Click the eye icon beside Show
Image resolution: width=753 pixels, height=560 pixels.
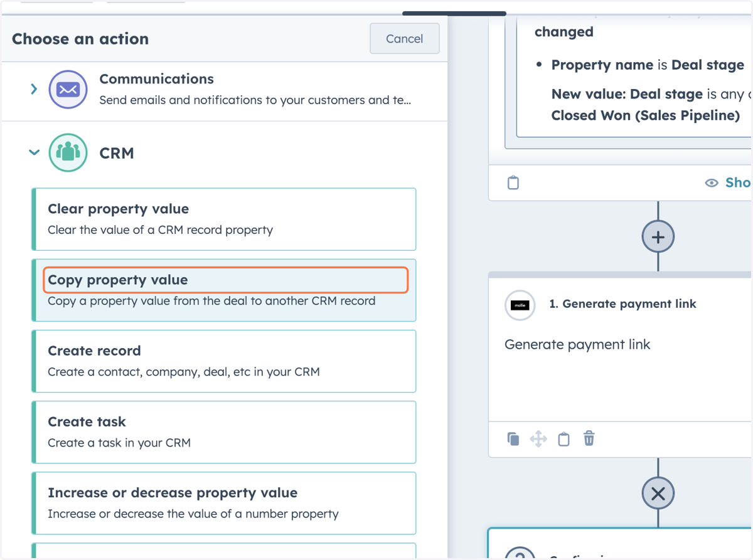pos(712,182)
